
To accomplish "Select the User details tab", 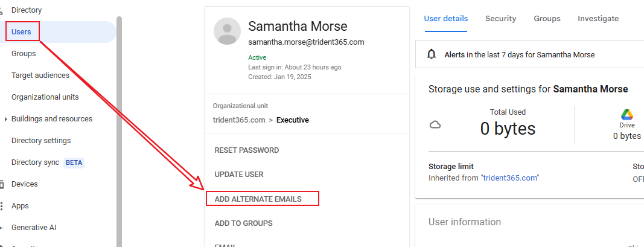I will tap(445, 19).
